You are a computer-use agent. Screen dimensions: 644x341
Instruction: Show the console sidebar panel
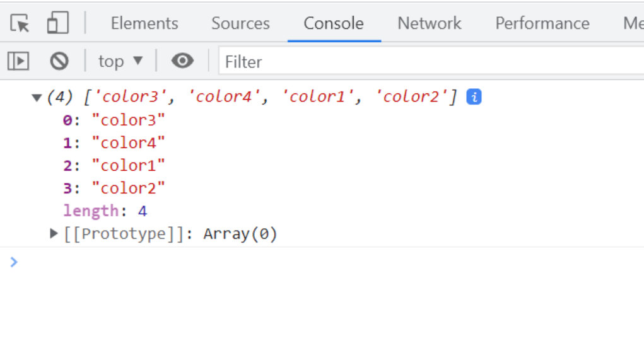(18, 61)
